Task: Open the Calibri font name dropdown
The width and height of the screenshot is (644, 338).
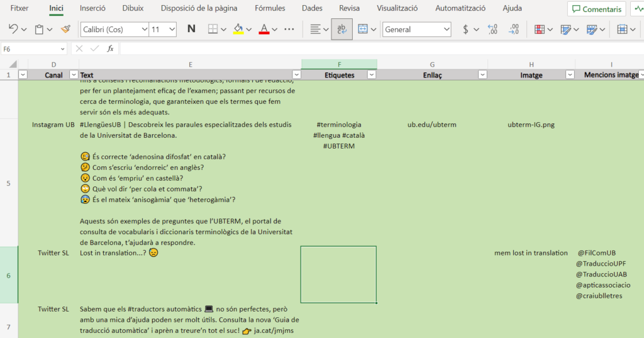Action: [144, 30]
